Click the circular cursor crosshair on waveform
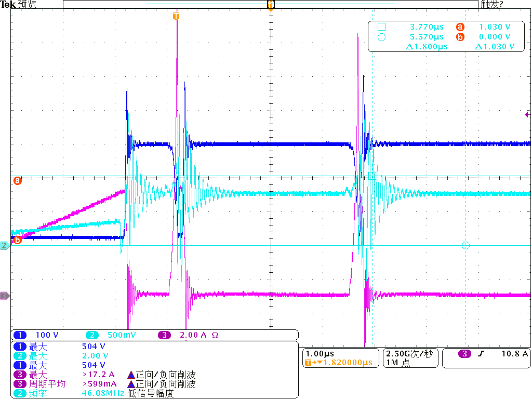Screen dimensions: 532x399 coord(465,245)
